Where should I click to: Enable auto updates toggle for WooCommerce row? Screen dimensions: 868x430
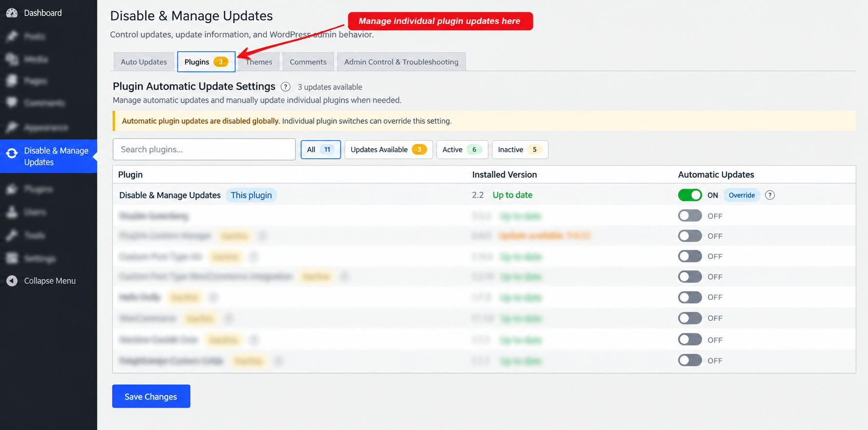[x=690, y=318]
